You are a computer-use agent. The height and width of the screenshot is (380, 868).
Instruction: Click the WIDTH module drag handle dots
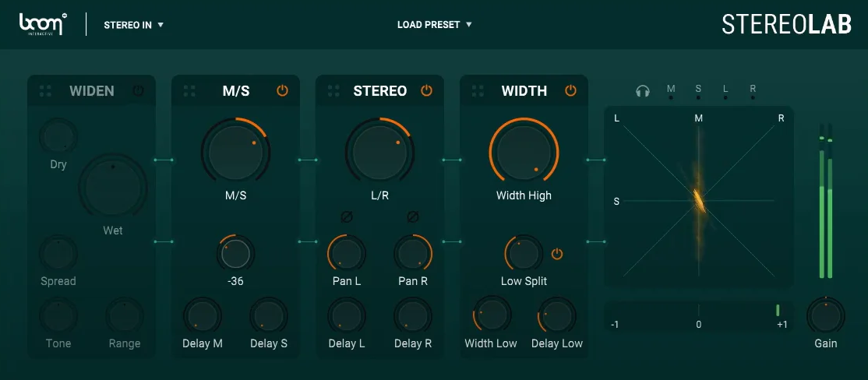(478, 91)
